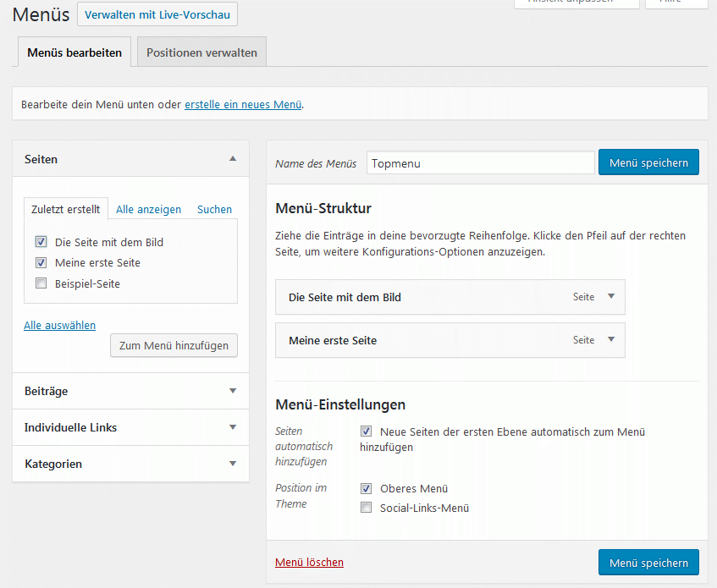Open the Suchen tab in Seiten
The image size is (717, 588).
214,210
